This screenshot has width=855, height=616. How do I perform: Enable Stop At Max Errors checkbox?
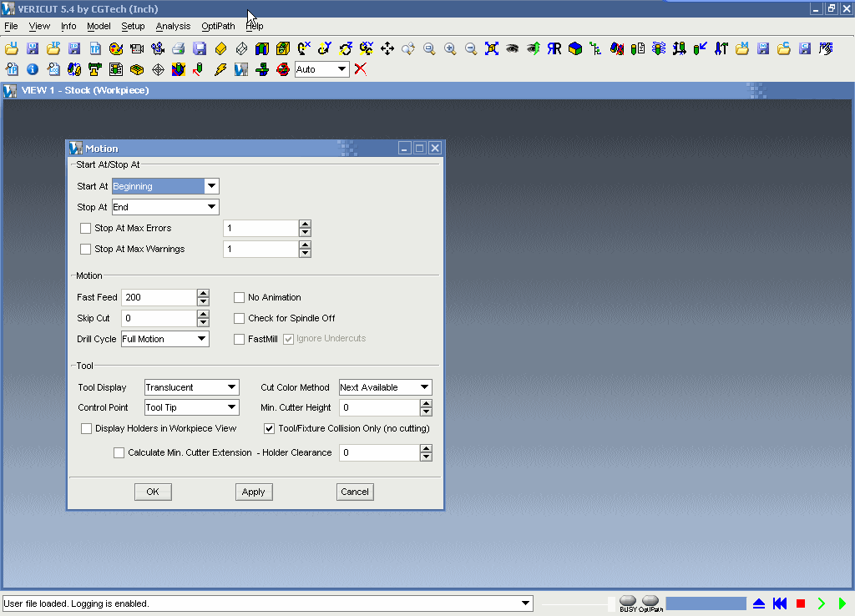86,229
